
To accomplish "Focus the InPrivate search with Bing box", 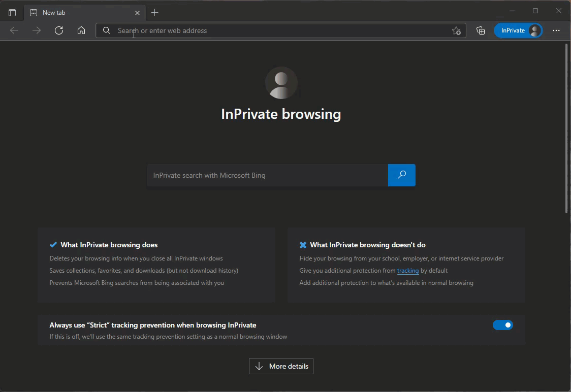I will (268, 175).
